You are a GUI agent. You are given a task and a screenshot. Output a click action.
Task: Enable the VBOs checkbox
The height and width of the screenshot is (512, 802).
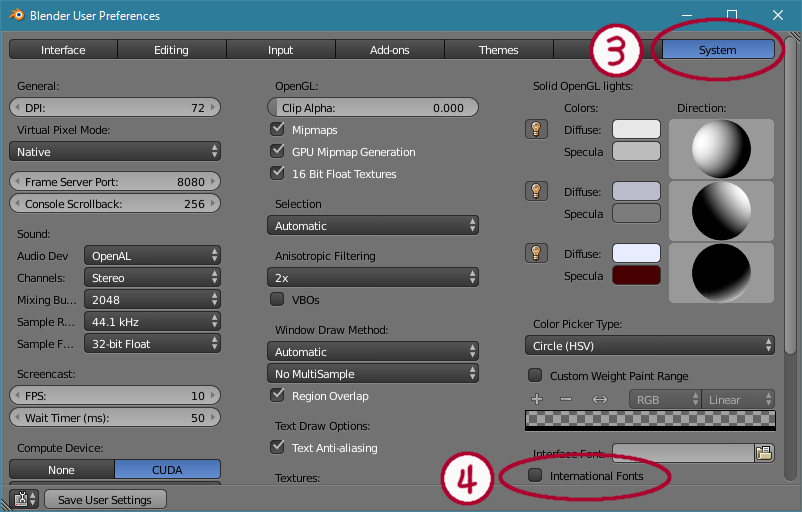coord(278,299)
